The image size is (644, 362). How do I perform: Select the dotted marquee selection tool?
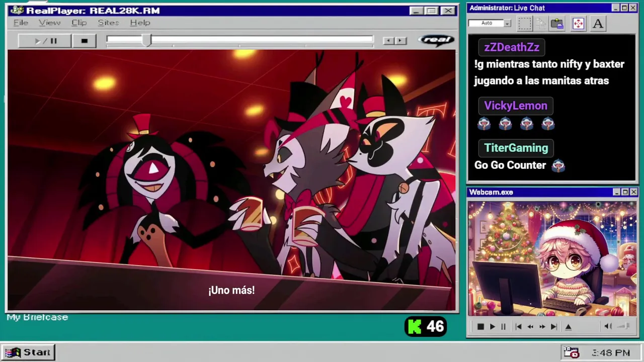[x=525, y=23]
